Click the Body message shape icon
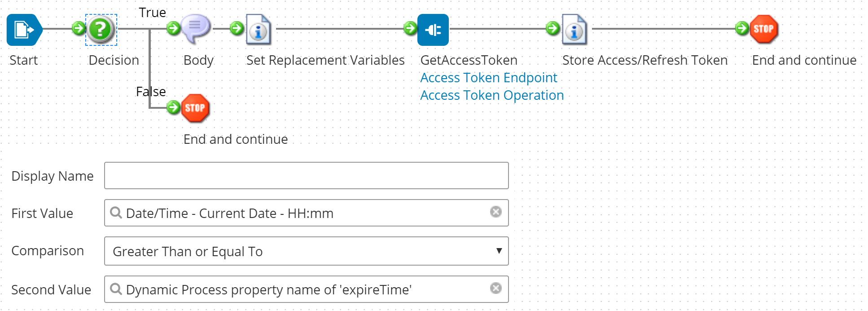 pos(196,29)
